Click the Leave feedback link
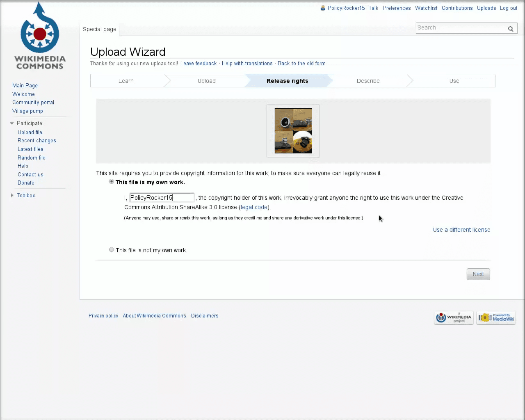The height and width of the screenshot is (420, 525). pyautogui.click(x=199, y=64)
